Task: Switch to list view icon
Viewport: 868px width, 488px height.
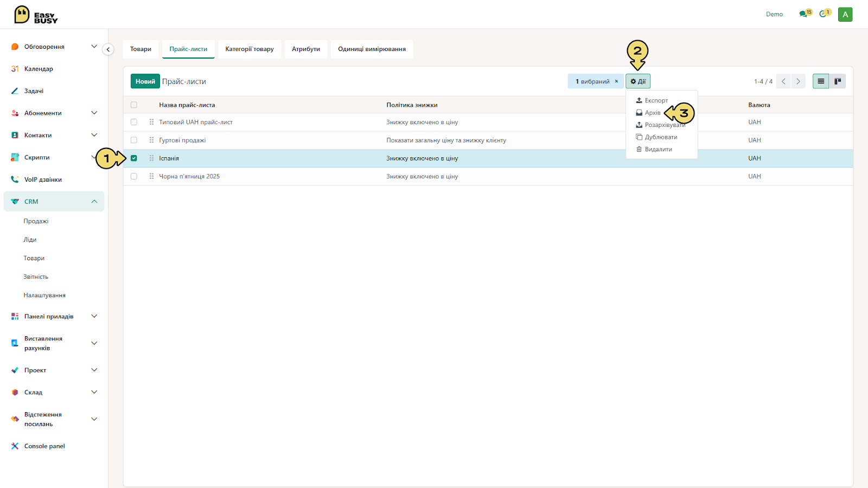Action: [x=821, y=81]
